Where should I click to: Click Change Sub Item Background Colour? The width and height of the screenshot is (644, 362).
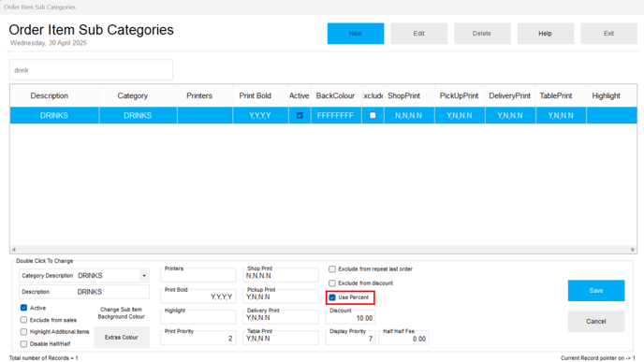pyautogui.click(x=121, y=313)
